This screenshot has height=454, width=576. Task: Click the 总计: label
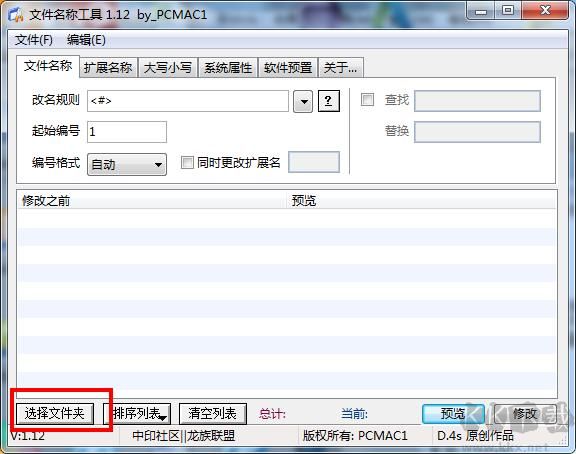[272, 414]
